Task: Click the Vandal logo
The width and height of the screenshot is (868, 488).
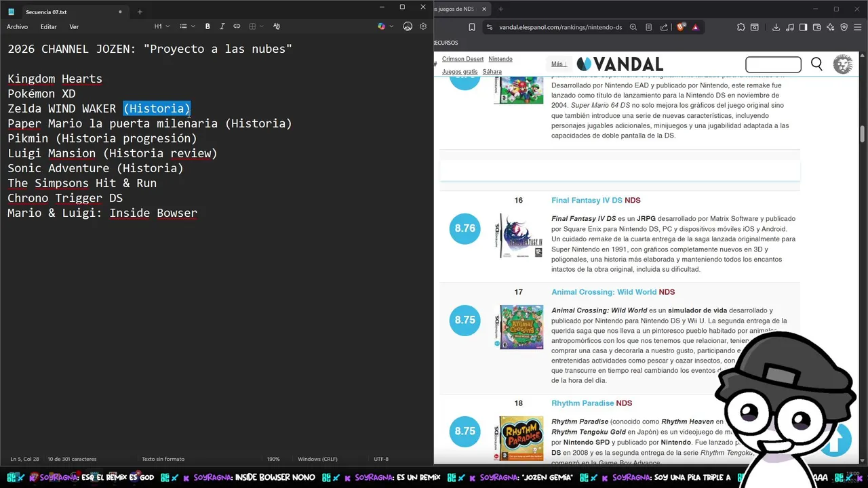Action: pos(620,64)
